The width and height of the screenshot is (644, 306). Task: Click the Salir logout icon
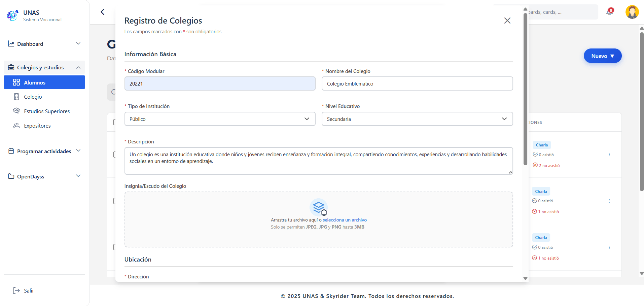pos(16,291)
